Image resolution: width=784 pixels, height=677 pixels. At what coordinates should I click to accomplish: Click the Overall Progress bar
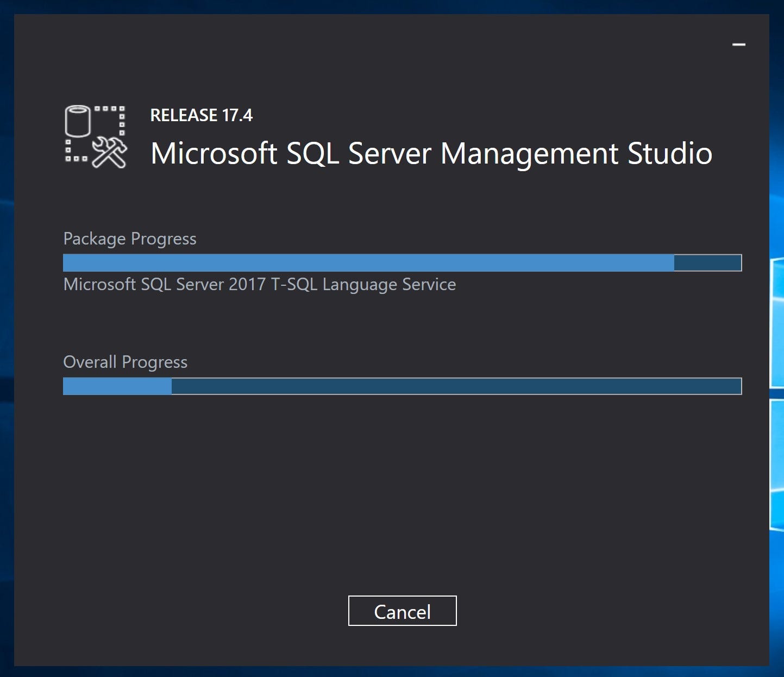click(x=402, y=386)
